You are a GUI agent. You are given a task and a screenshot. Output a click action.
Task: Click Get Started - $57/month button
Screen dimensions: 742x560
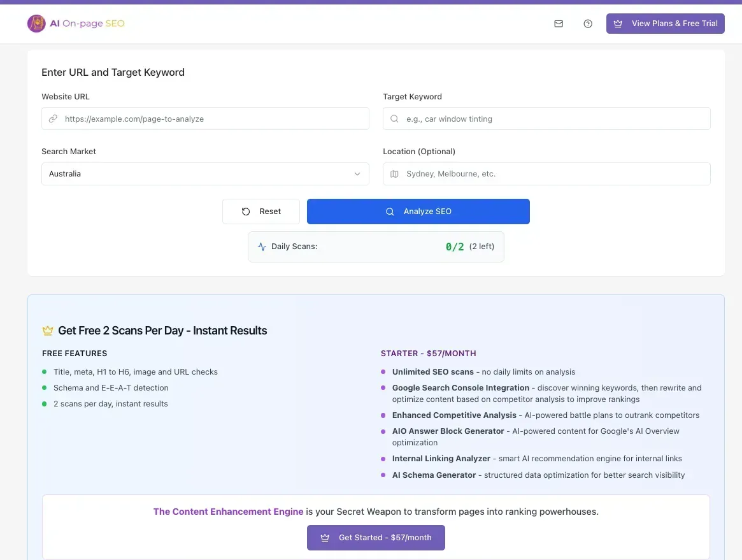(376, 538)
